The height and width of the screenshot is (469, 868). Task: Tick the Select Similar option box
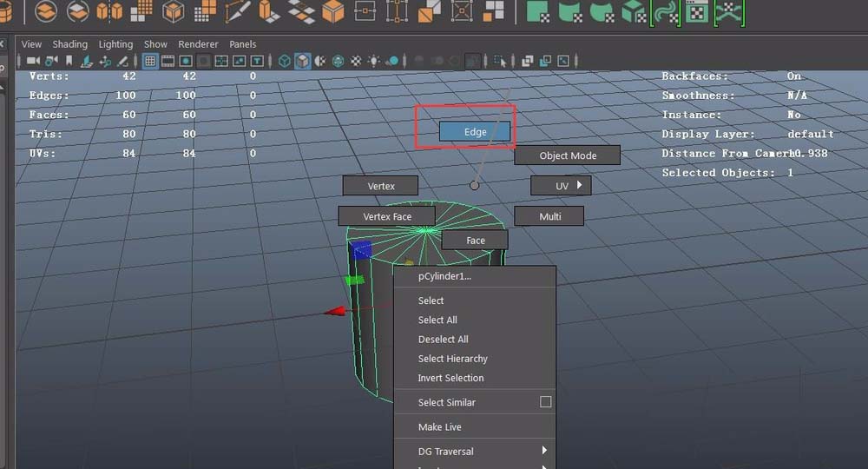545,402
